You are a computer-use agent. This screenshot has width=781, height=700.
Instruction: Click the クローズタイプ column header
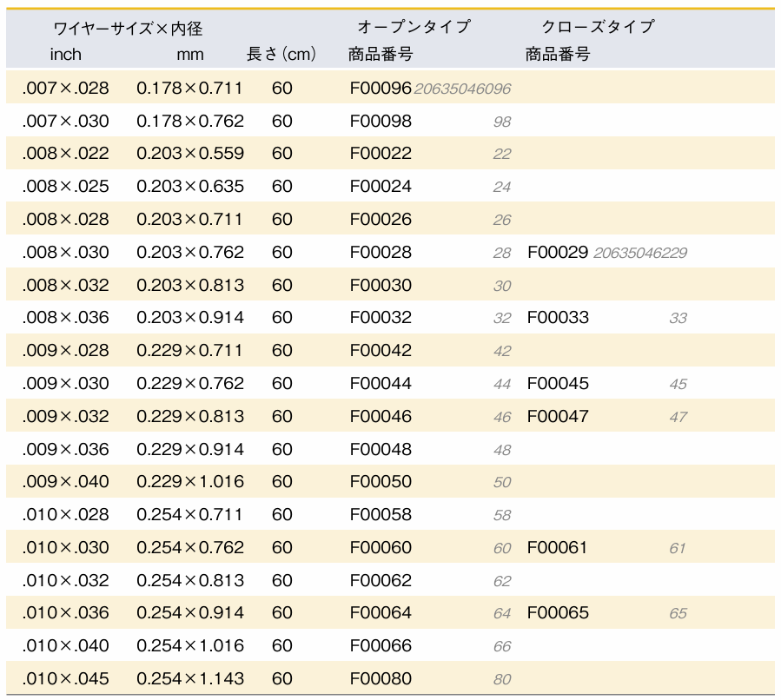[x=598, y=26]
